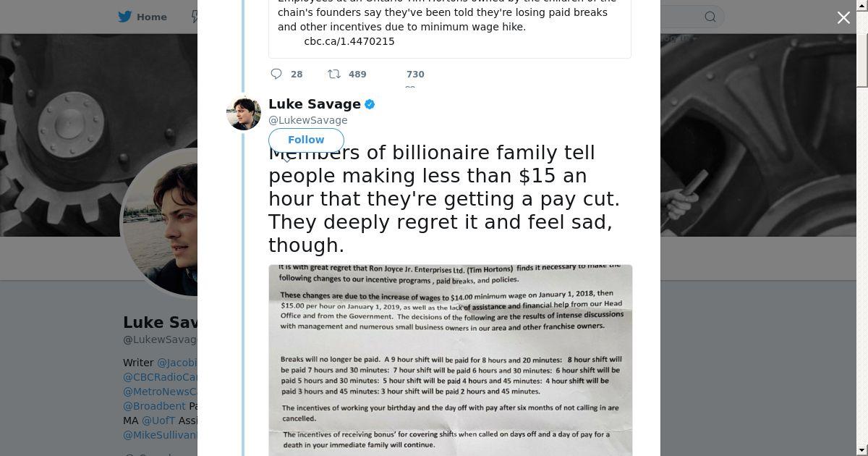Click the retweet arrows icon
Image resolution: width=868 pixels, height=456 pixels.
(x=334, y=74)
